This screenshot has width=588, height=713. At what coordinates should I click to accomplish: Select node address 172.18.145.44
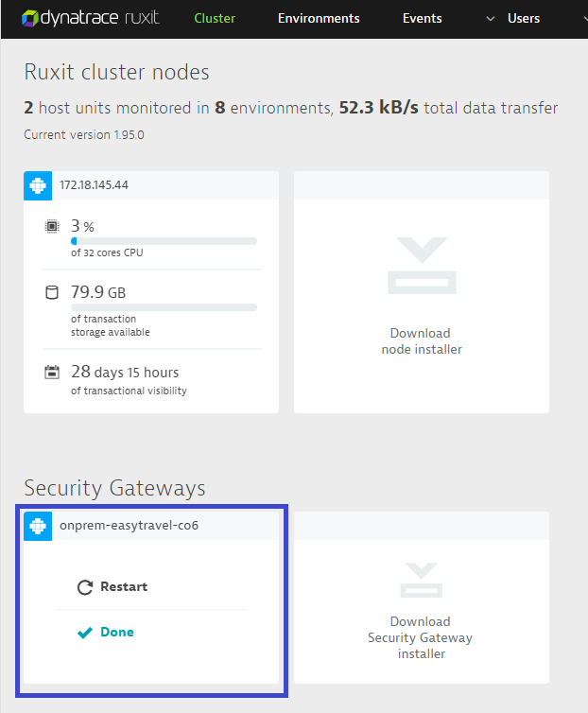95,185
